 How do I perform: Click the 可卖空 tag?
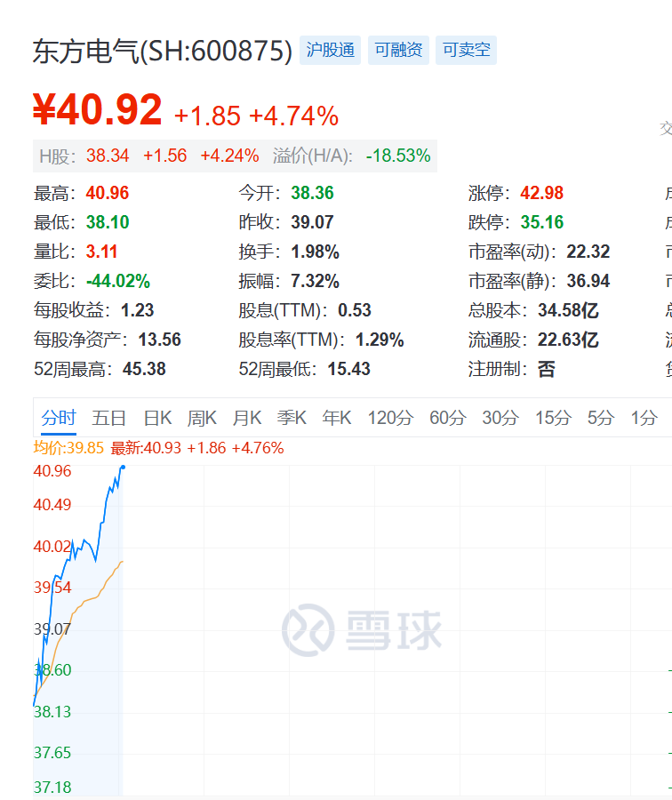pos(467,50)
